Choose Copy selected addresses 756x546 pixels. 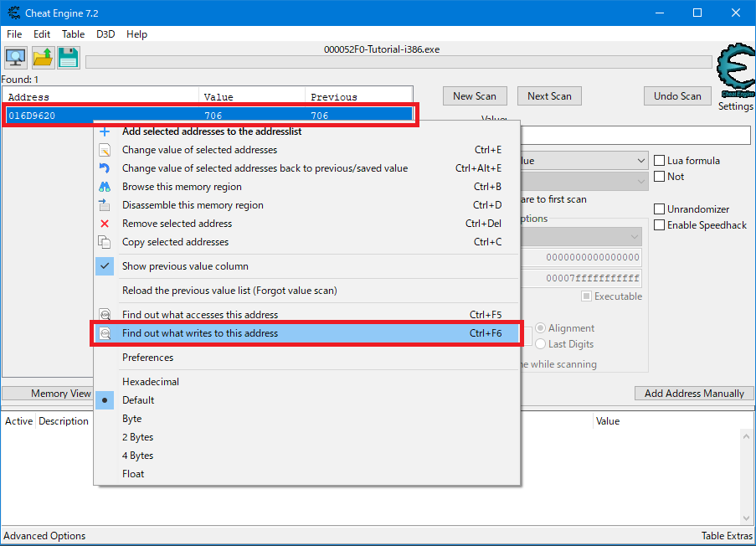(306, 242)
